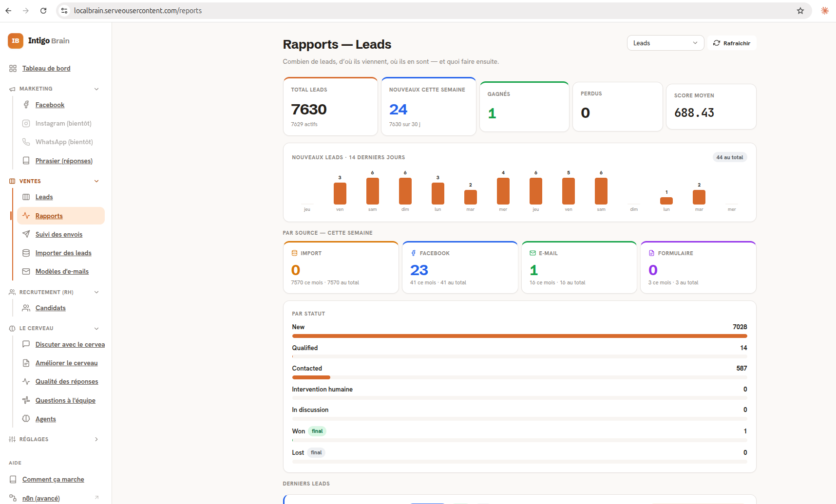Click the refresh arrows icon in Rafraîchir

click(x=717, y=43)
